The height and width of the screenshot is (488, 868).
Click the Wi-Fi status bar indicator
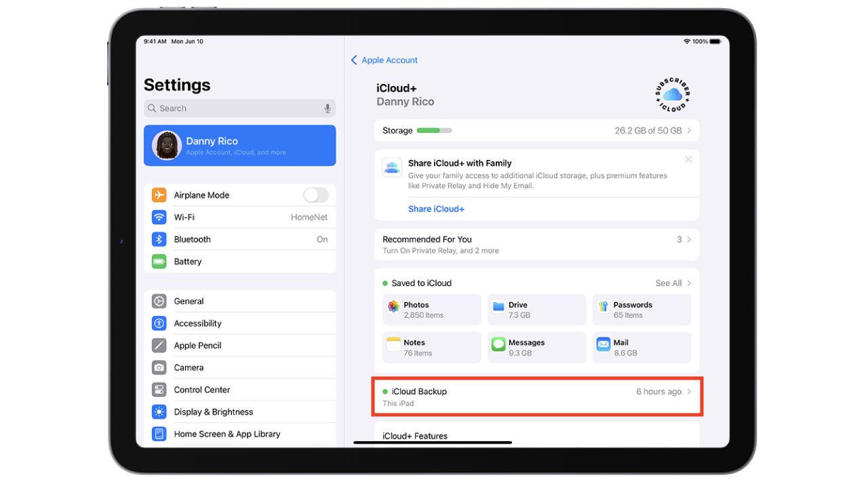point(687,41)
